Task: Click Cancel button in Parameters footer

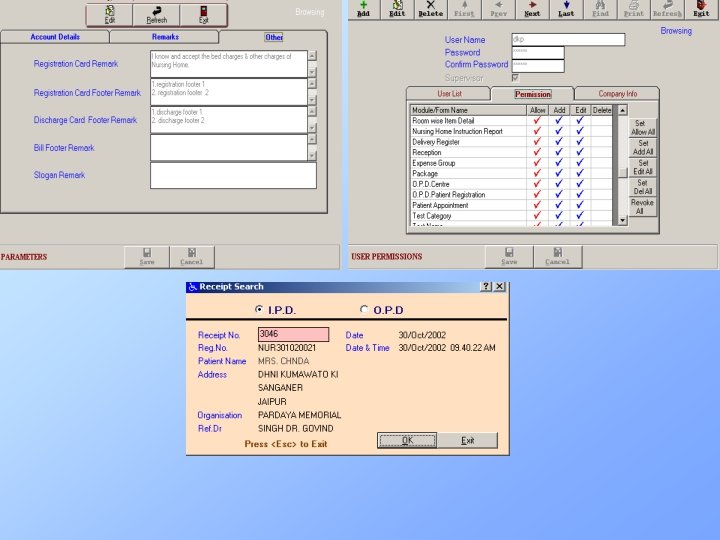Action: pos(191,257)
